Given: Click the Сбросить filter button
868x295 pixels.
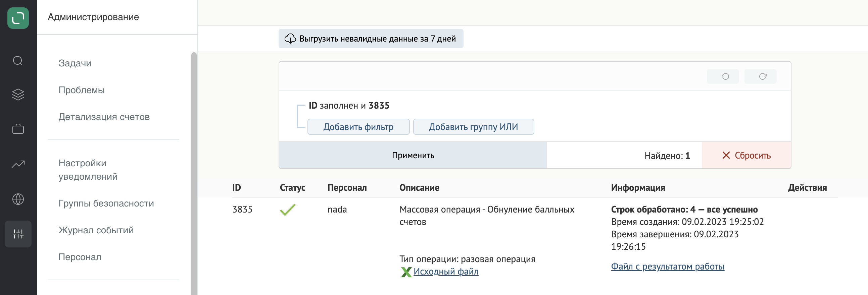Looking at the screenshot, I should coord(746,155).
